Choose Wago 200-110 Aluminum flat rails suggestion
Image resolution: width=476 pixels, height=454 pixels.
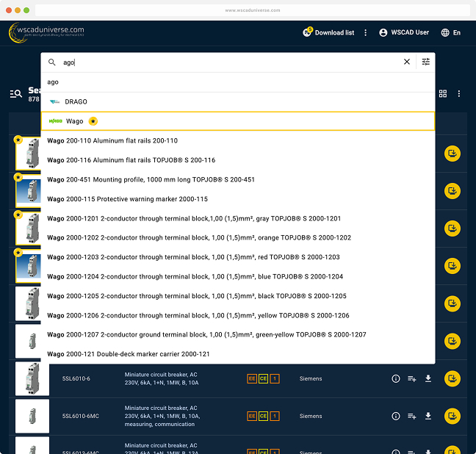(x=112, y=140)
